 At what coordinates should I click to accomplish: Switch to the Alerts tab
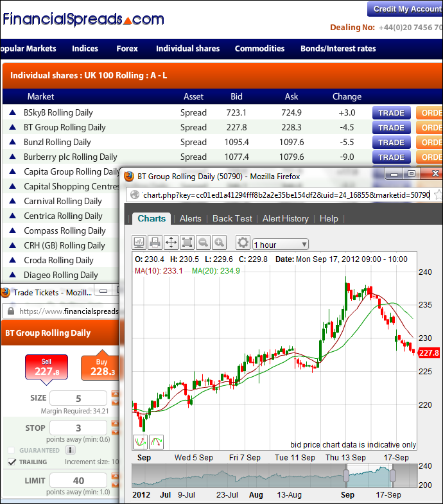pyautogui.click(x=190, y=218)
